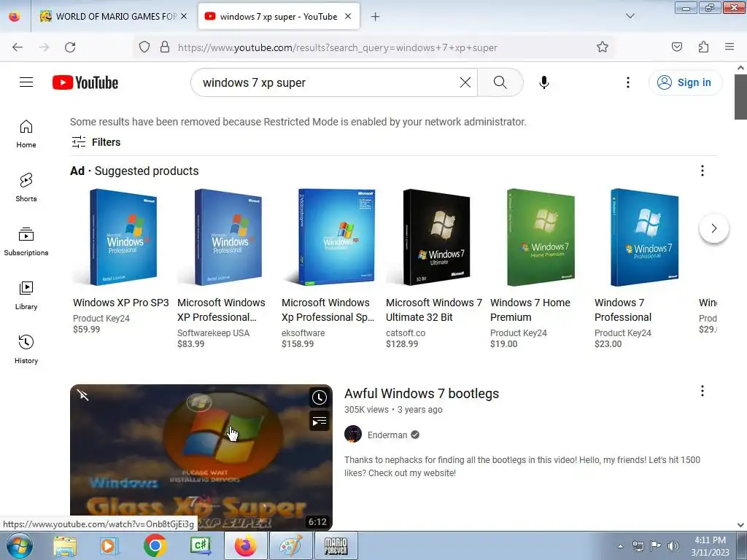Click in the YouTube search input field
747x560 pixels.
pyautogui.click(x=329, y=82)
